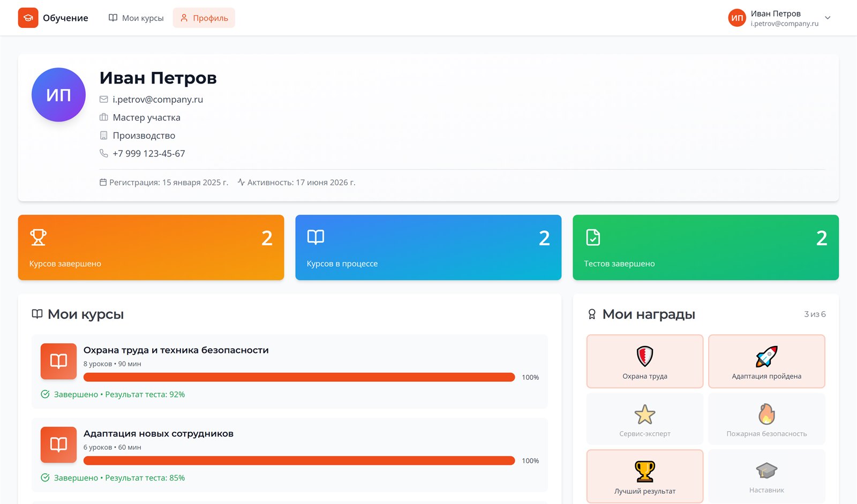Screen dimensions: 857x504
Task: Click the book icon beside Мои курсы heading
Action: tap(37, 314)
